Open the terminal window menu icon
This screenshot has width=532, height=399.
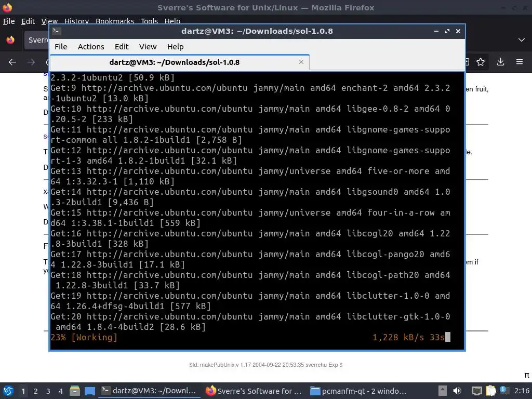tap(56, 31)
